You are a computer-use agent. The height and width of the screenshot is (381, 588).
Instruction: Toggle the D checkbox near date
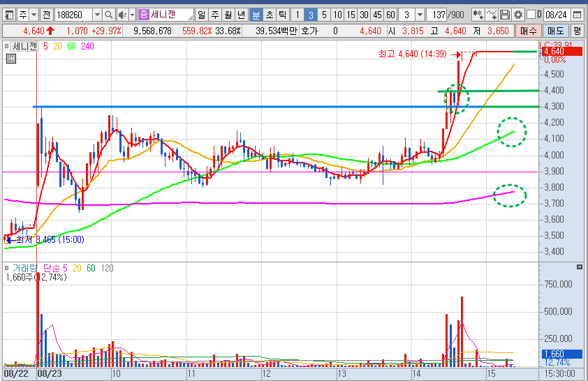coord(531,15)
